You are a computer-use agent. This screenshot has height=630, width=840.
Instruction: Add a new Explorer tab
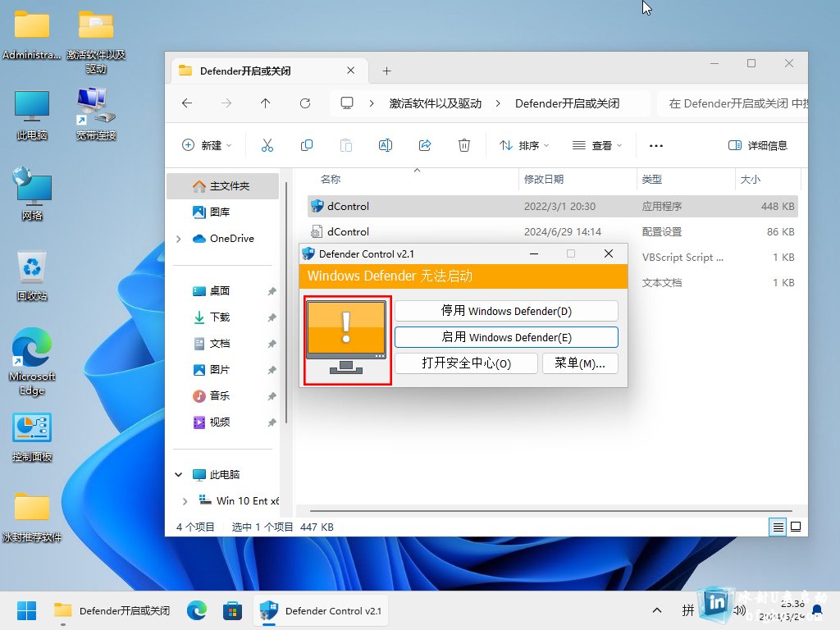click(x=387, y=71)
